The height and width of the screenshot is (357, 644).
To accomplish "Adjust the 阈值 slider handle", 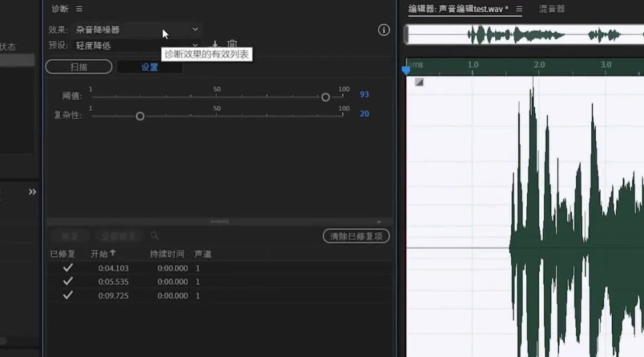I will coord(325,97).
